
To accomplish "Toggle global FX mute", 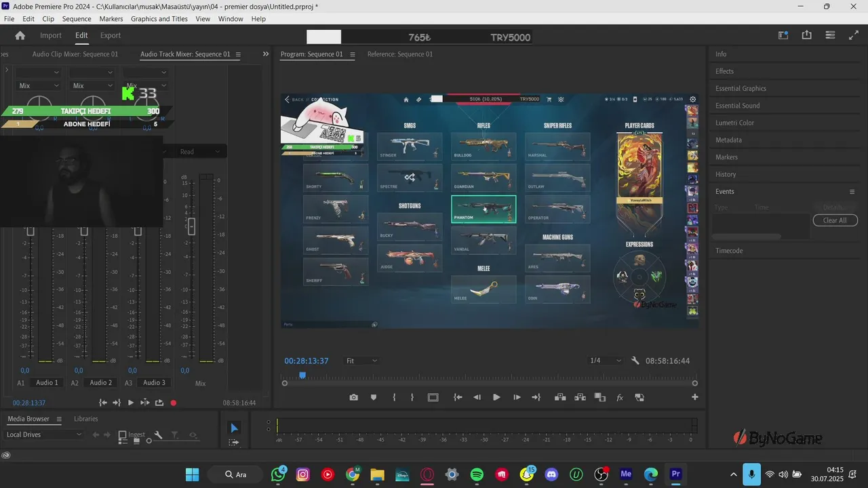I will tap(620, 398).
